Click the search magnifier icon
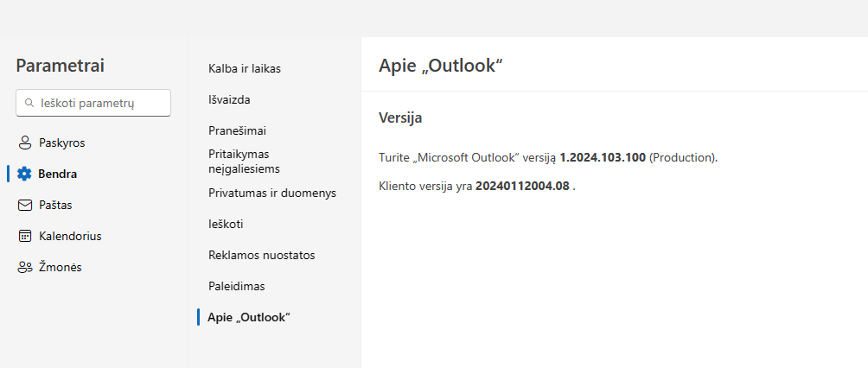868x368 pixels. [x=29, y=104]
